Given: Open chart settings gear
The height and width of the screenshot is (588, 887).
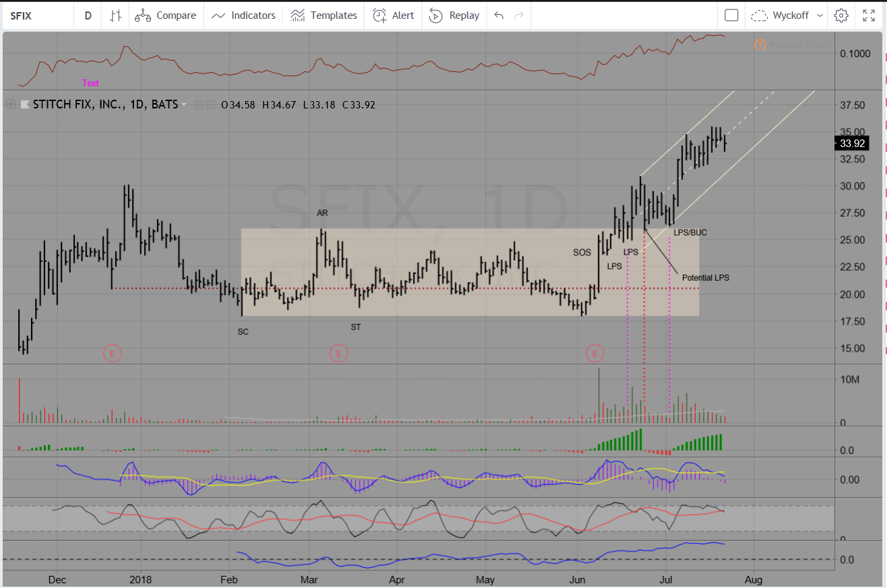Looking at the screenshot, I should [841, 15].
